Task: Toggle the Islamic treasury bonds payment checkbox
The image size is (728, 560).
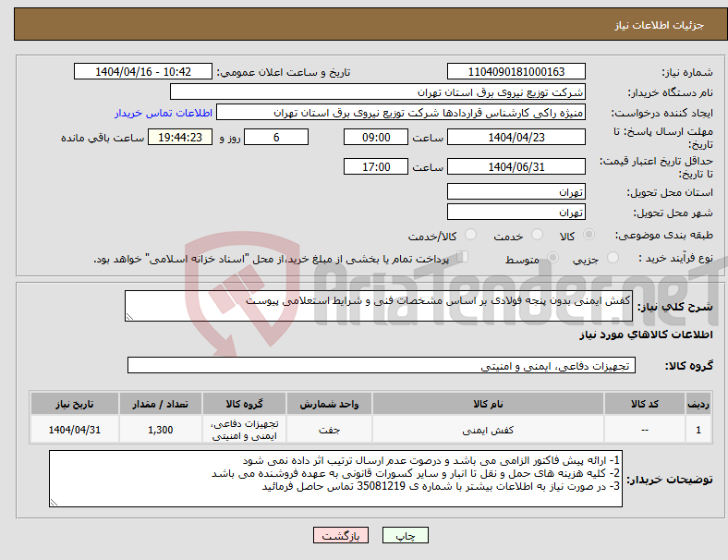Action: pos(462,257)
